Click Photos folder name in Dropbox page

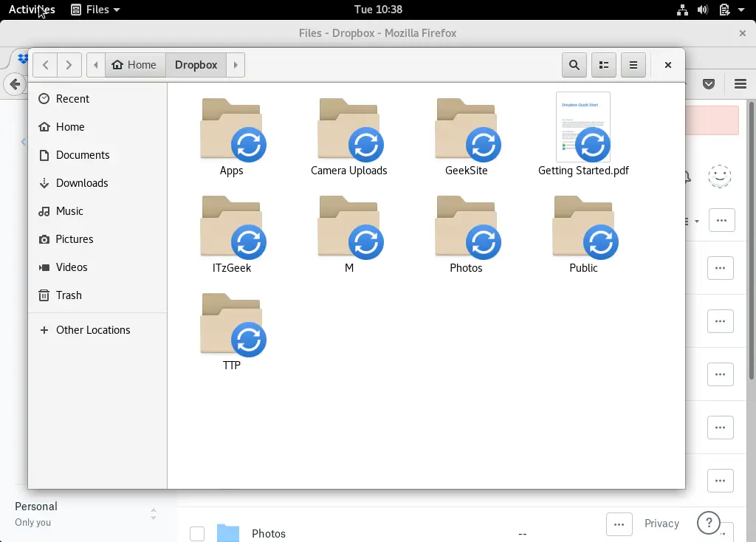[x=269, y=534]
